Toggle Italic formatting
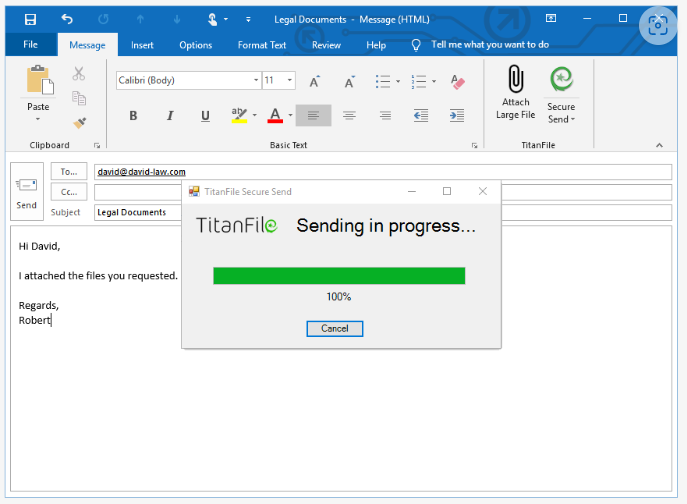 coord(170,116)
